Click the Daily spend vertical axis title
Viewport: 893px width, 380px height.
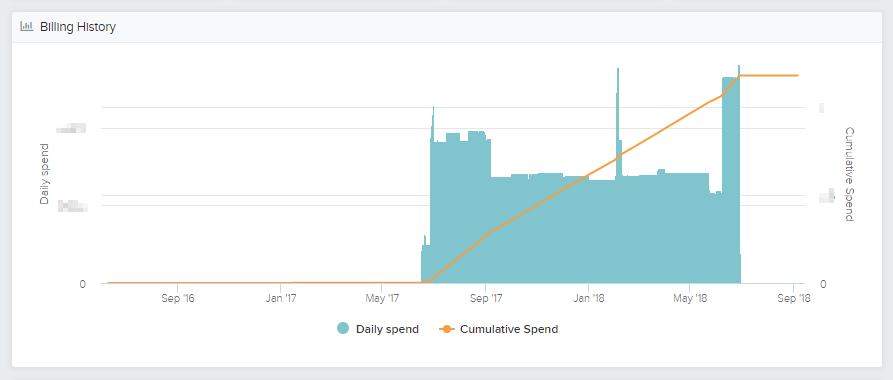(44, 174)
